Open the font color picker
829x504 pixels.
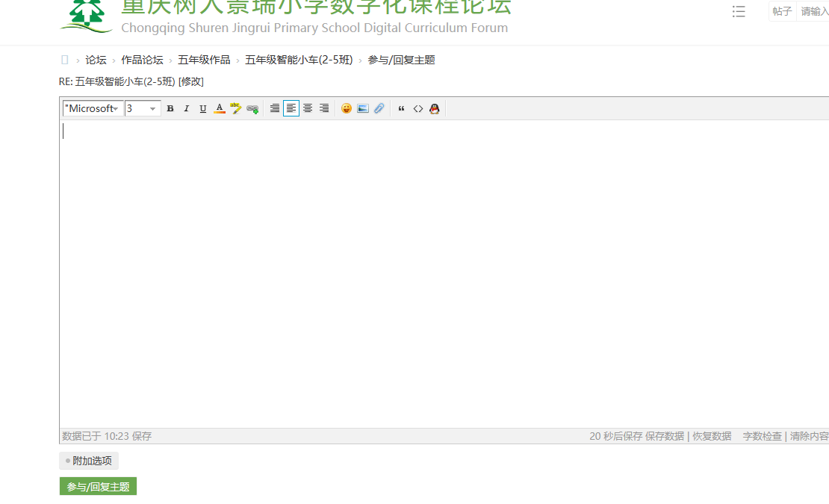coord(220,108)
